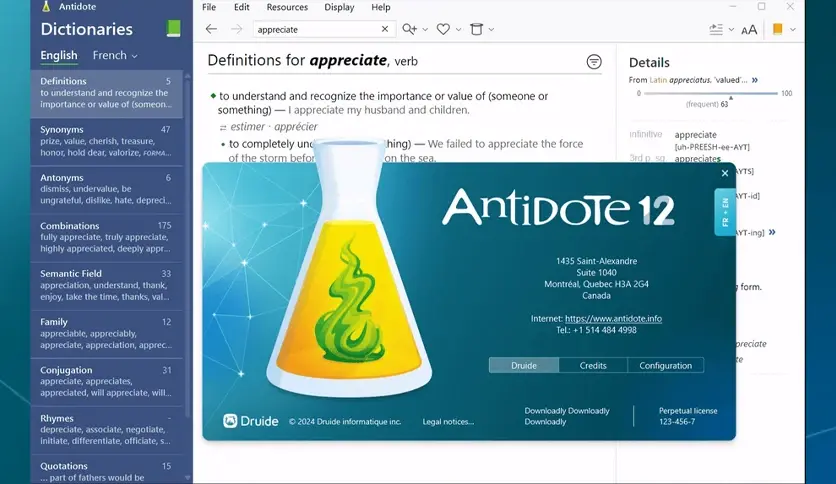Click the FR + EN side tab
This screenshot has height=484, width=836.
(x=725, y=212)
